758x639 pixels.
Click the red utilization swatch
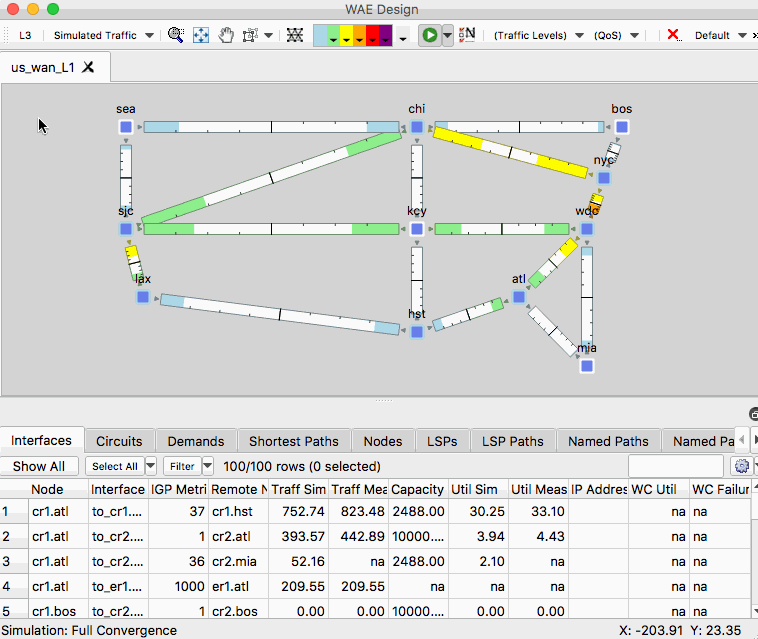[x=372, y=35]
